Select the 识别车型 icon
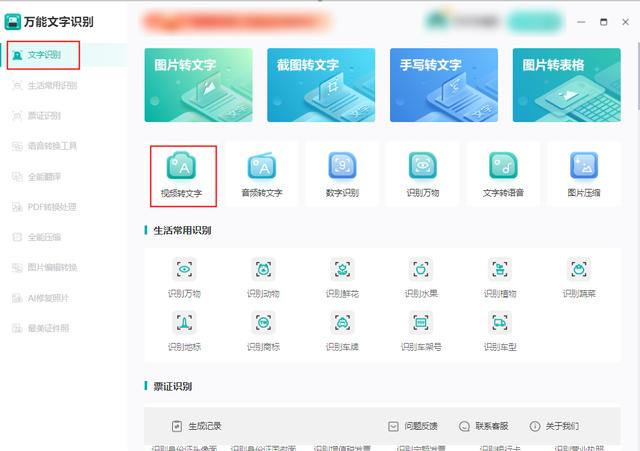The image size is (640, 451). (x=500, y=323)
